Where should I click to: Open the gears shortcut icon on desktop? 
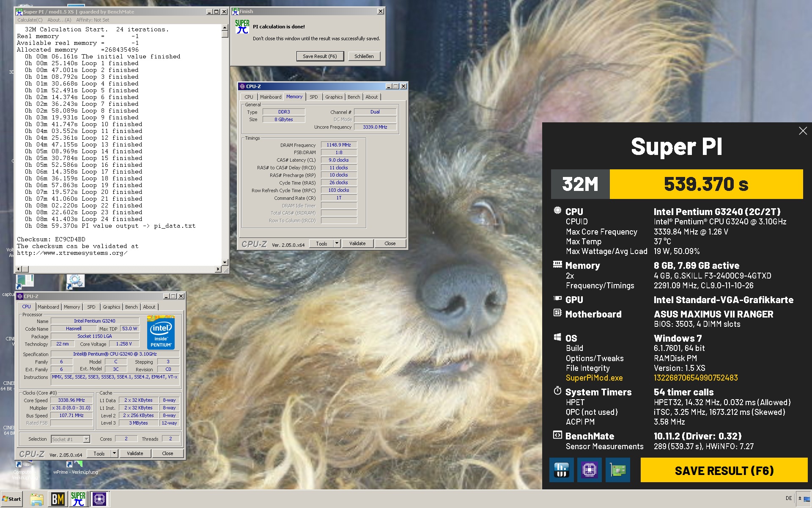tap(75, 282)
